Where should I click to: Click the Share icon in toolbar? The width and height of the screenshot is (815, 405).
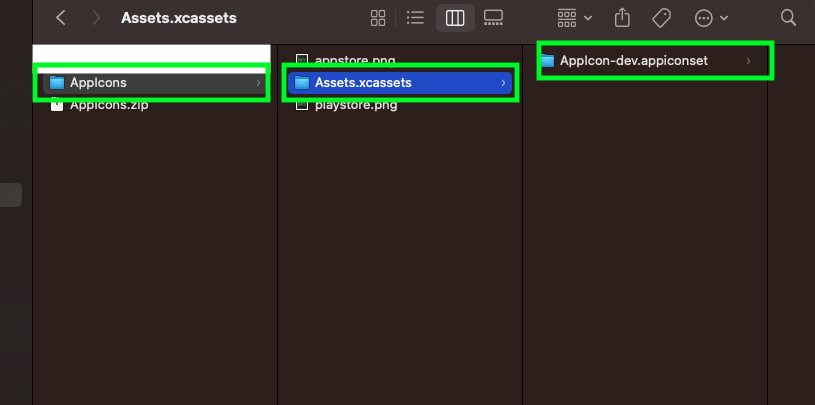pyautogui.click(x=622, y=18)
